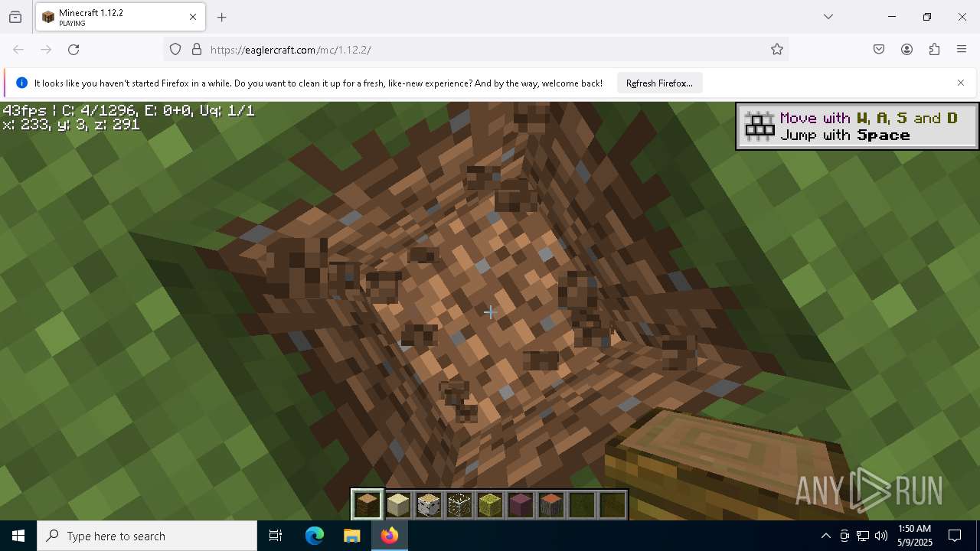Select the dark log block in hotbar

[367, 505]
